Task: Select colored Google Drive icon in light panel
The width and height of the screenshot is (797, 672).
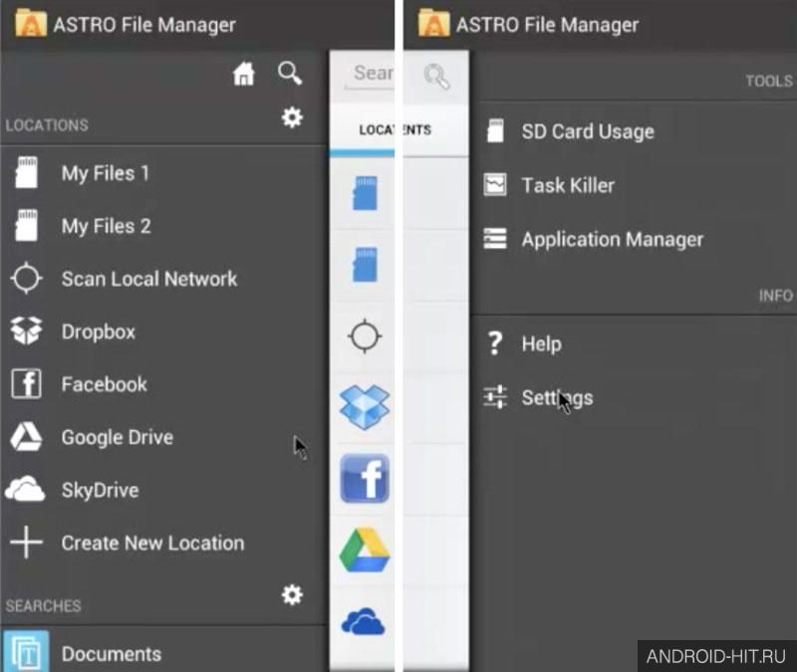Action: [365, 551]
